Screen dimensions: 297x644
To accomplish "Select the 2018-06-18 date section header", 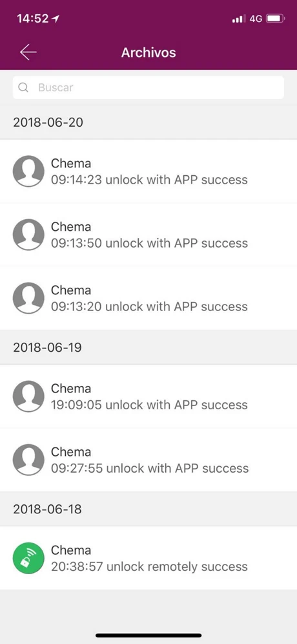I will click(148, 510).
